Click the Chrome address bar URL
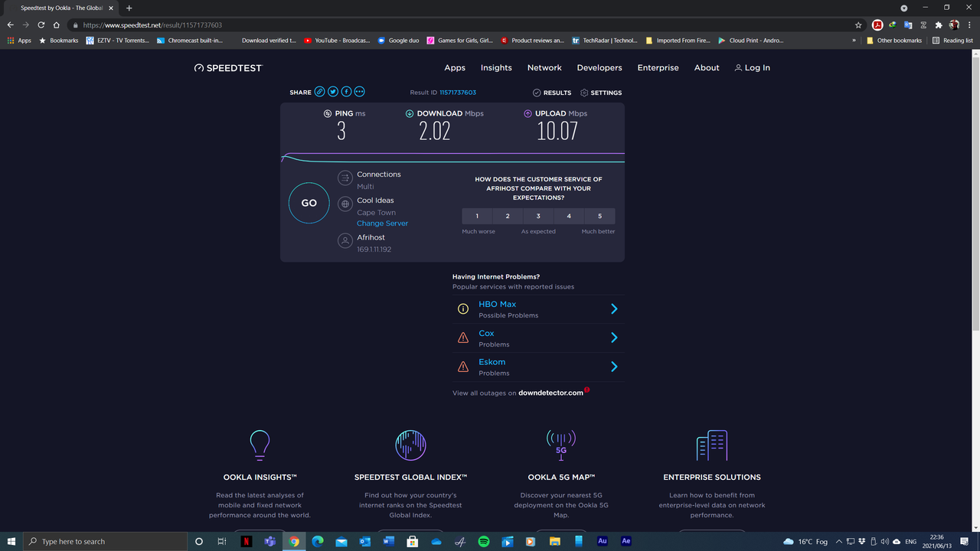This screenshot has width=980, height=551. 152,25
